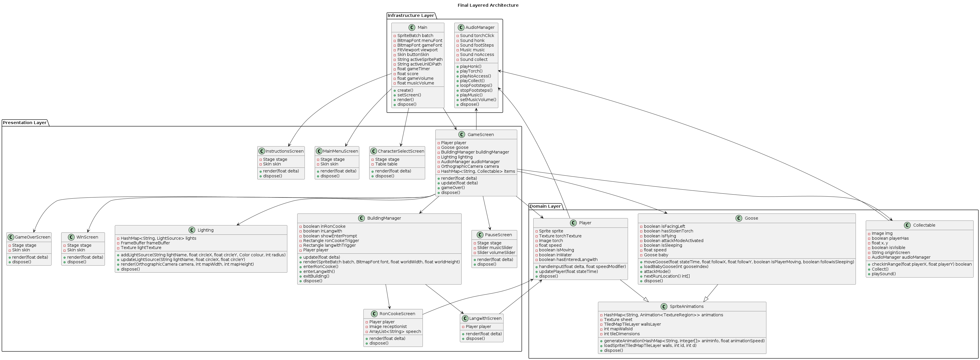
Task: Click the Slider musicSlider field in PauseScreen
Action: tap(495, 248)
